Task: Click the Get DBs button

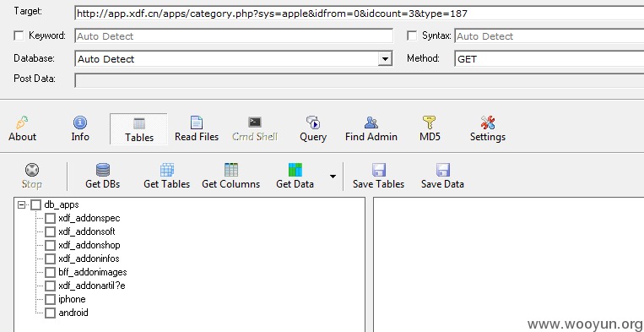Action: [x=102, y=177]
